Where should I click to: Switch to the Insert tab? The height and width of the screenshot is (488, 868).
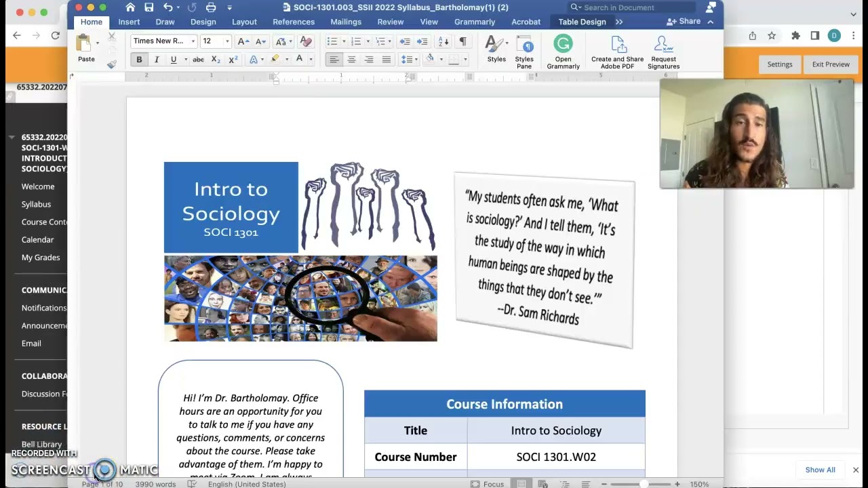click(129, 22)
